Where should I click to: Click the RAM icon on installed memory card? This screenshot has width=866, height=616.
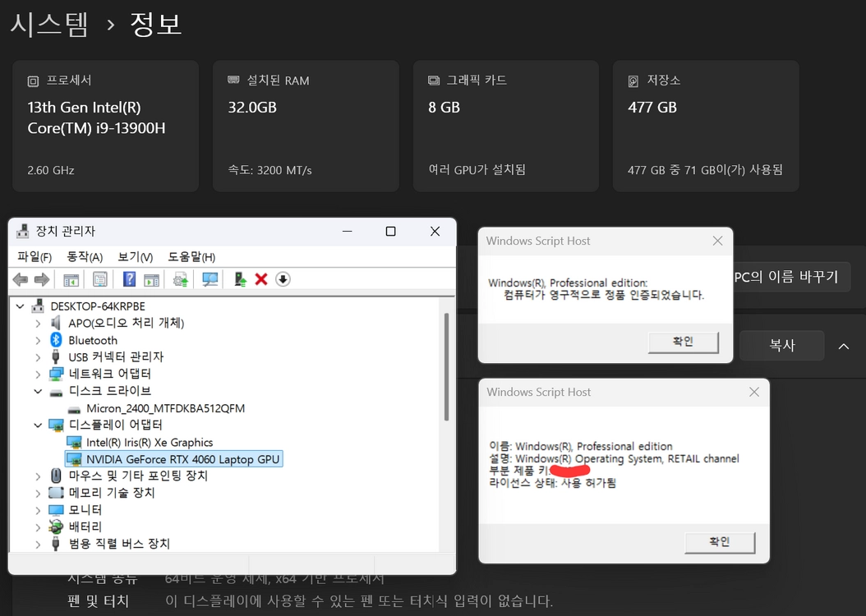[x=233, y=80]
